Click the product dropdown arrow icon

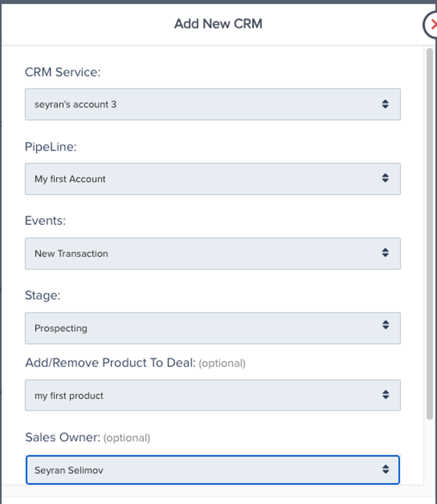point(385,395)
